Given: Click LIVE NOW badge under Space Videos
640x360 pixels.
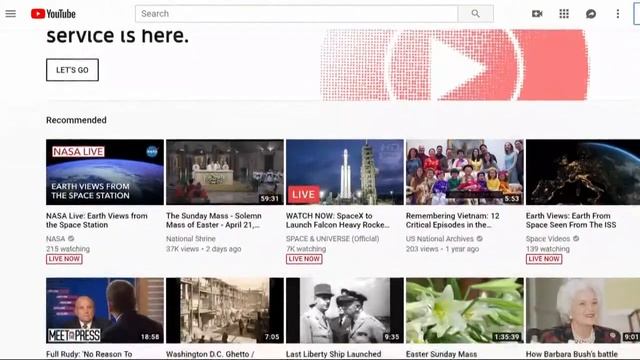Looking at the screenshot, I should [544, 259].
